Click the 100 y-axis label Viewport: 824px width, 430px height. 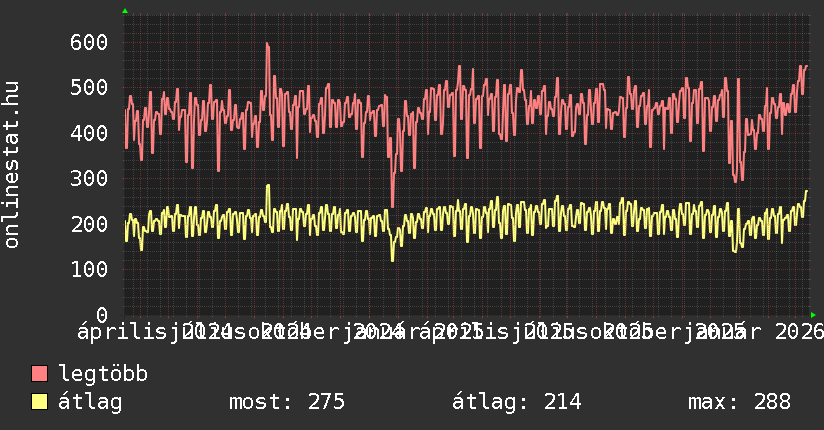pos(88,269)
